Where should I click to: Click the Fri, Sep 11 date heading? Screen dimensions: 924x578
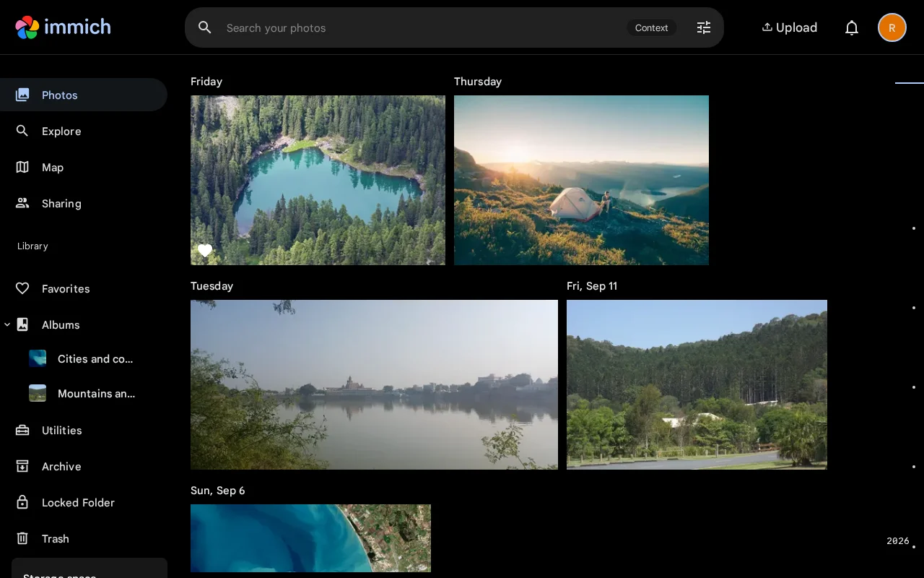coord(592,286)
